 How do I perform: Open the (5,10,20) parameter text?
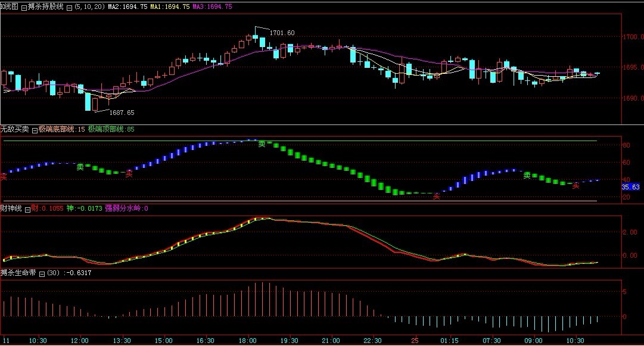point(89,7)
